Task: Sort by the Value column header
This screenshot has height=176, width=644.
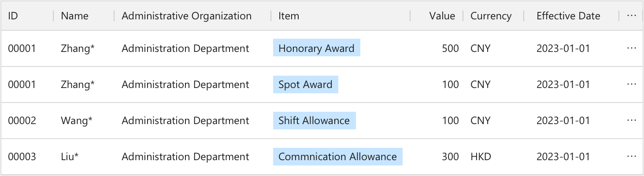Action: [x=442, y=16]
